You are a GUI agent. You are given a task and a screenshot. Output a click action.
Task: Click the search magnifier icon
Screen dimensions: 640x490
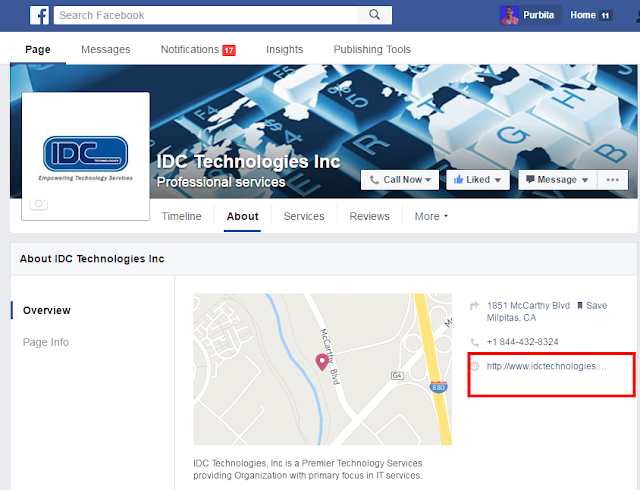(374, 15)
